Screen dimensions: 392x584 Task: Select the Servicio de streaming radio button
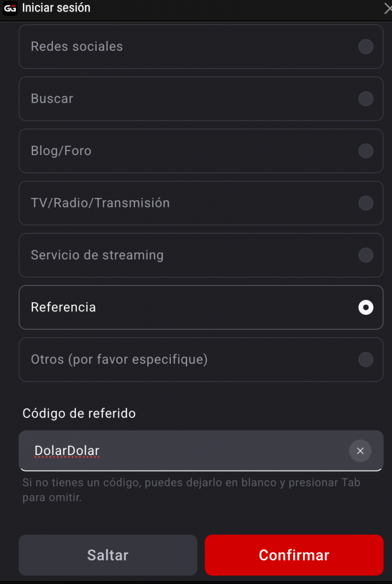[365, 255]
